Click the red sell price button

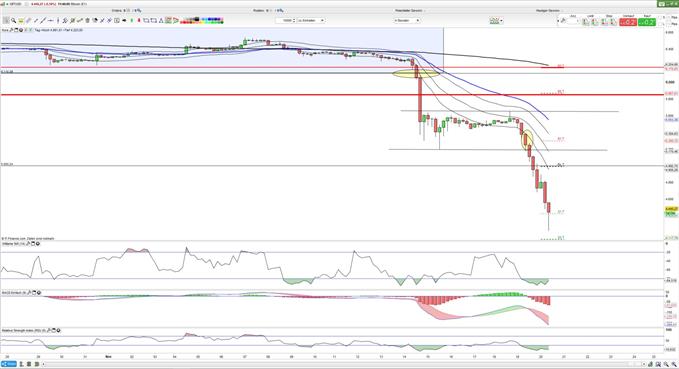(x=628, y=22)
